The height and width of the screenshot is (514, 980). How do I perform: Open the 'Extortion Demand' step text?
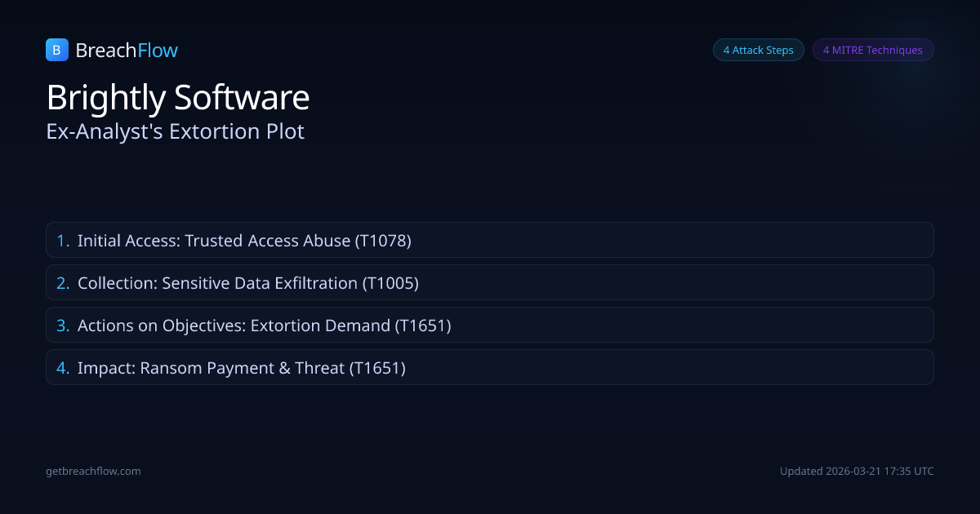[319, 326]
